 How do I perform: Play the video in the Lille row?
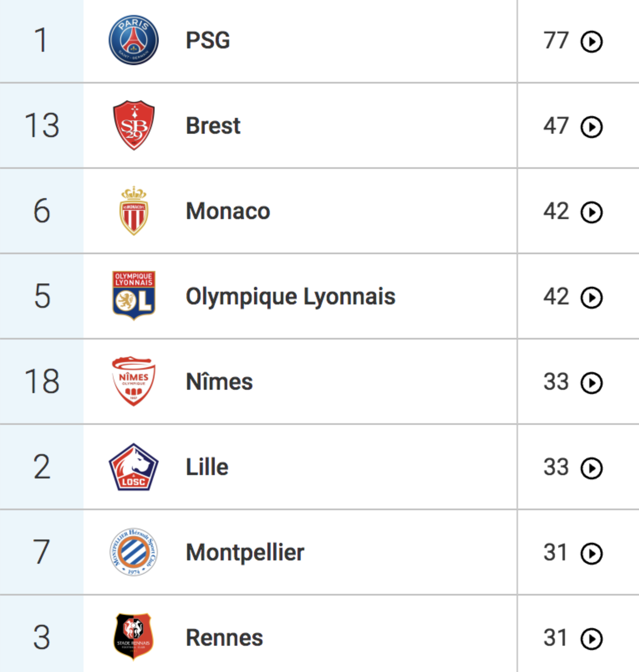[x=592, y=468]
